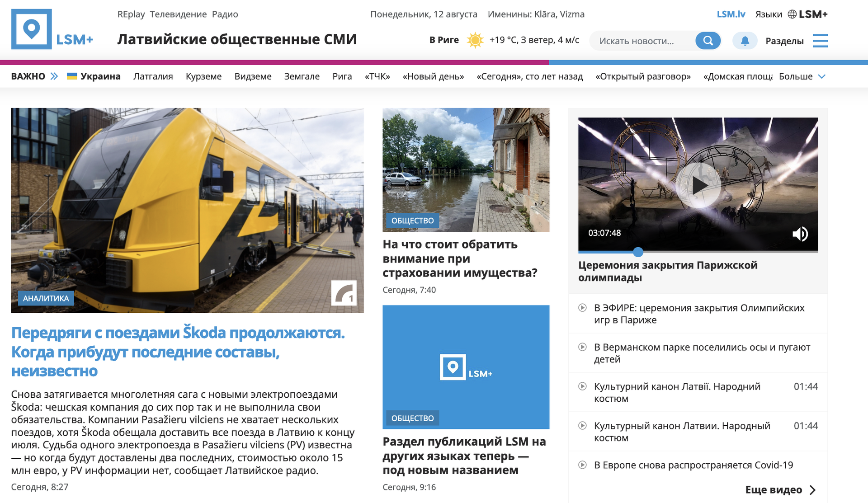This screenshot has width=868, height=503.
Task: Open LSM publications section rename article
Action: click(464, 456)
